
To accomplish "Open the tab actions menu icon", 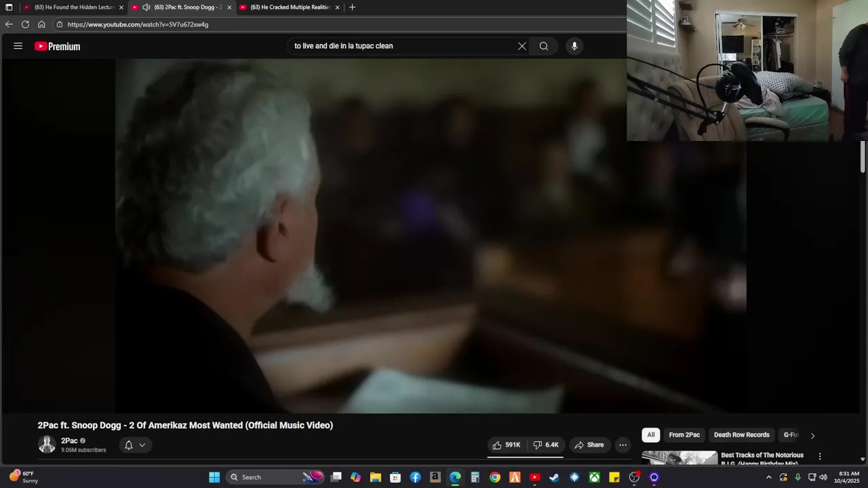I will pyautogui.click(x=9, y=7).
